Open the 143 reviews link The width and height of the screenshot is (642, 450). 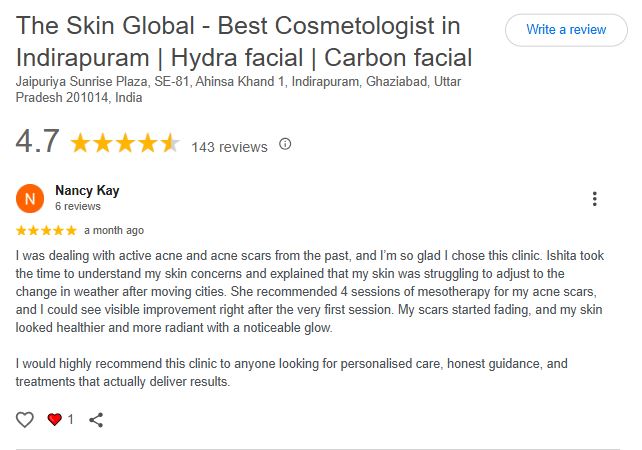(x=229, y=146)
